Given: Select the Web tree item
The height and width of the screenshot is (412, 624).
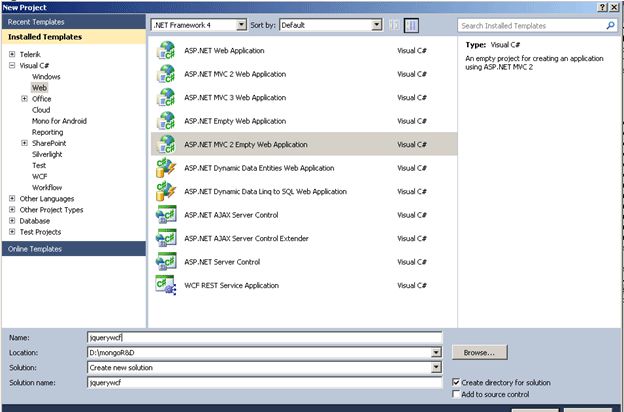Looking at the screenshot, I should point(39,88).
